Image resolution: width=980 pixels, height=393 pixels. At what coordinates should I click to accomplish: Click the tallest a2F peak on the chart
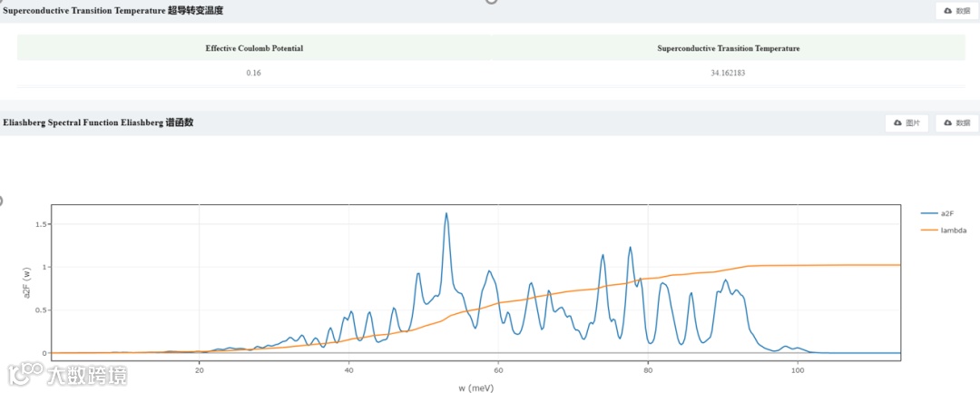[x=446, y=214]
